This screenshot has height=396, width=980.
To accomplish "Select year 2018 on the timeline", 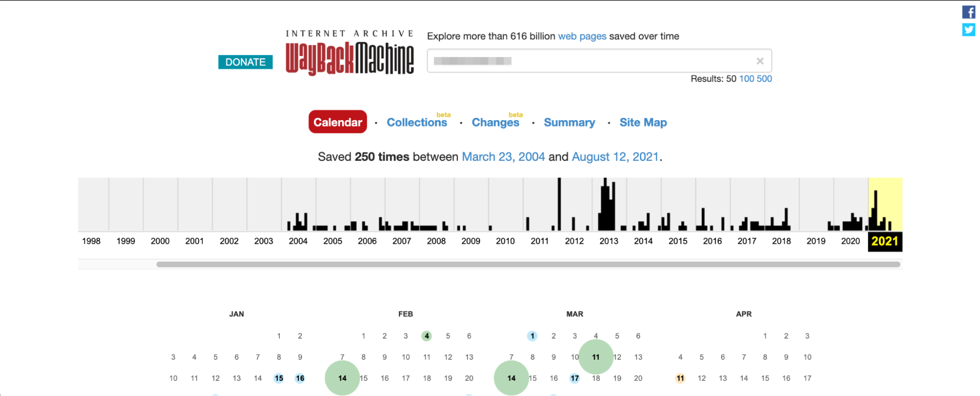I will pyautogui.click(x=781, y=241).
